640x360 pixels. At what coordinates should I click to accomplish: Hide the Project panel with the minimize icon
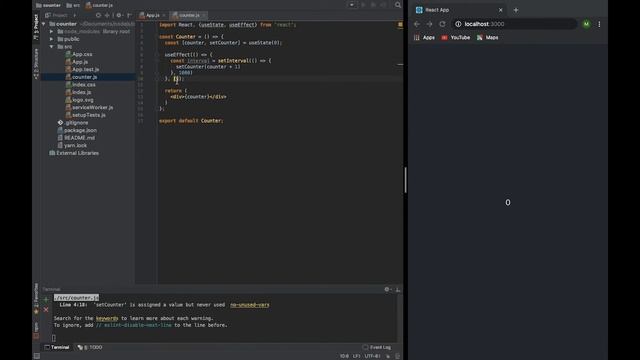(129, 15)
